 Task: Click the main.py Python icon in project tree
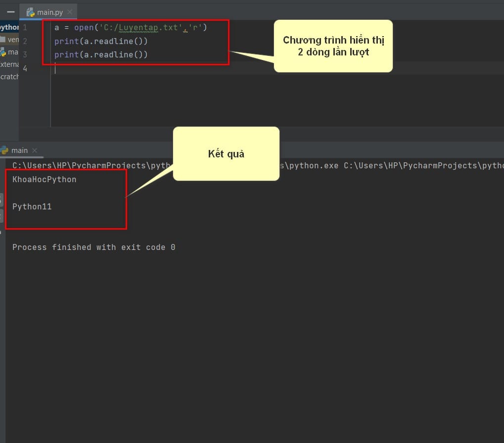coord(3,52)
